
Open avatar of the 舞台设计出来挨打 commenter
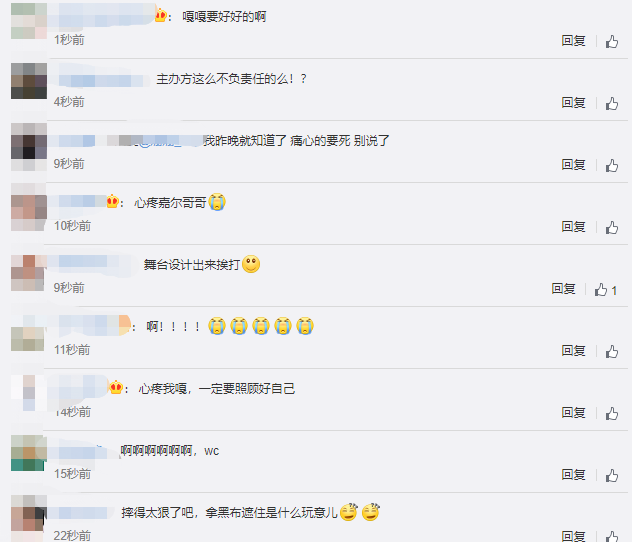(27, 273)
